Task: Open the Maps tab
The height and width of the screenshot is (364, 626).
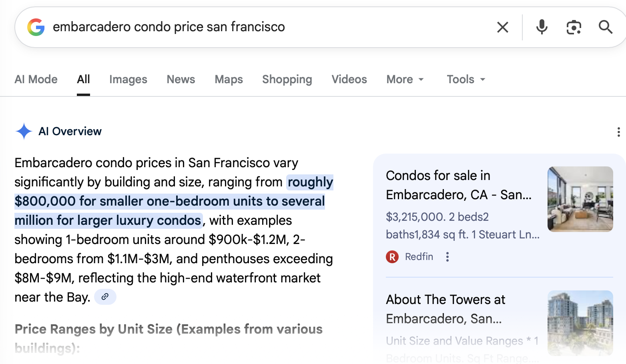Action: [x=229, y=79]
